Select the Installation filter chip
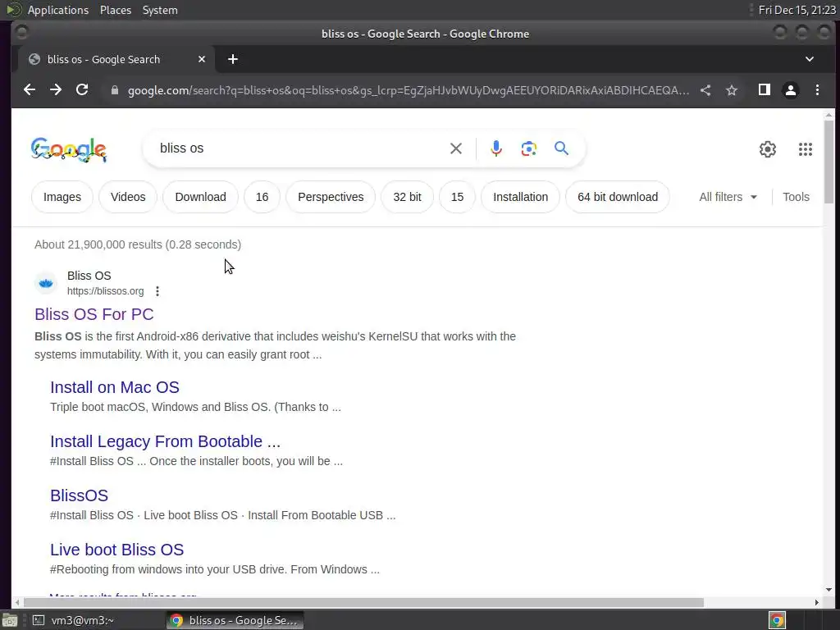Screen dimensions: 840x630 [x=520, y=197]
